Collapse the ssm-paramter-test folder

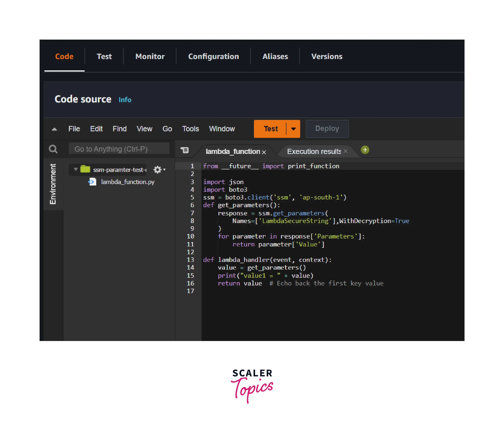coord(76,169)
